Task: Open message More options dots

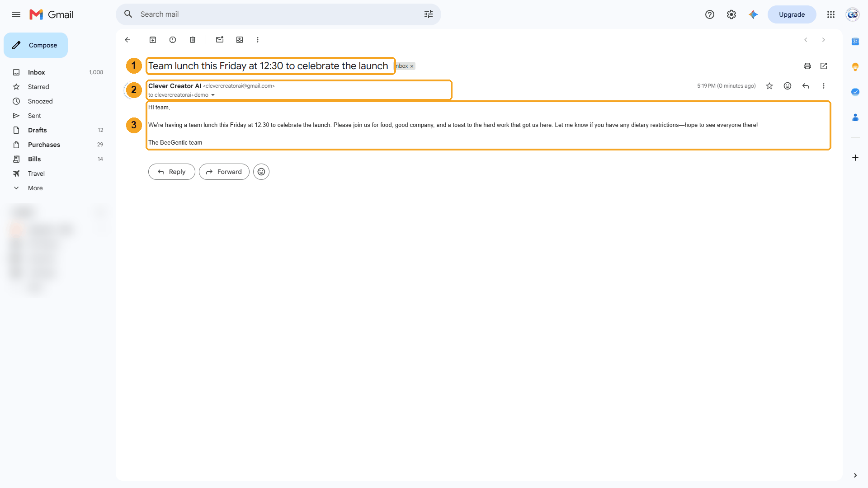Action: 824,86
